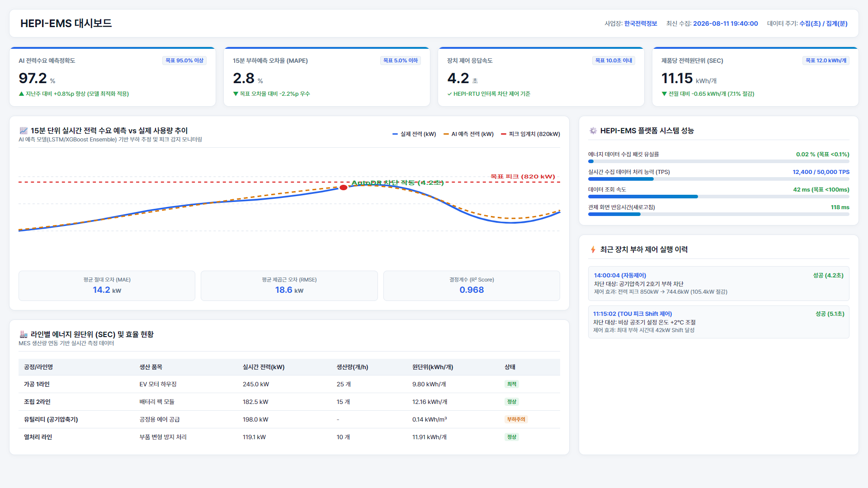
Task: Click the gear icon beside 플랫폼 시스템 성능
Action: (593, 131)
